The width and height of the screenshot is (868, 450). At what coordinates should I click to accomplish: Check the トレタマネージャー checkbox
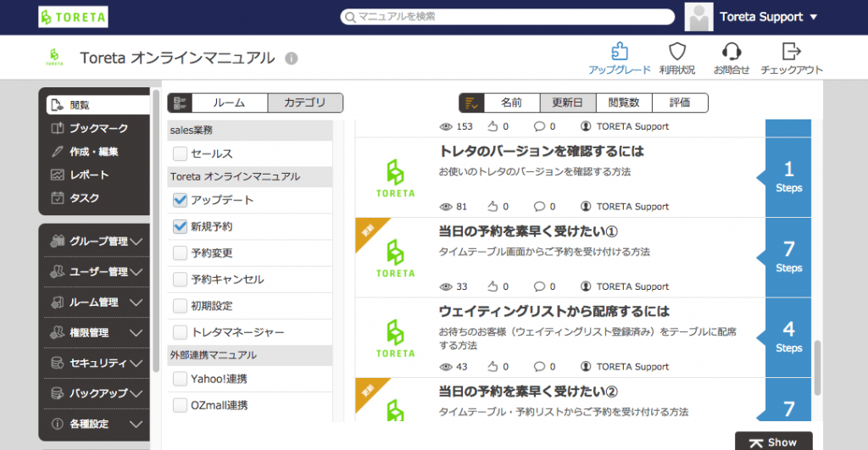coord(180,332)
